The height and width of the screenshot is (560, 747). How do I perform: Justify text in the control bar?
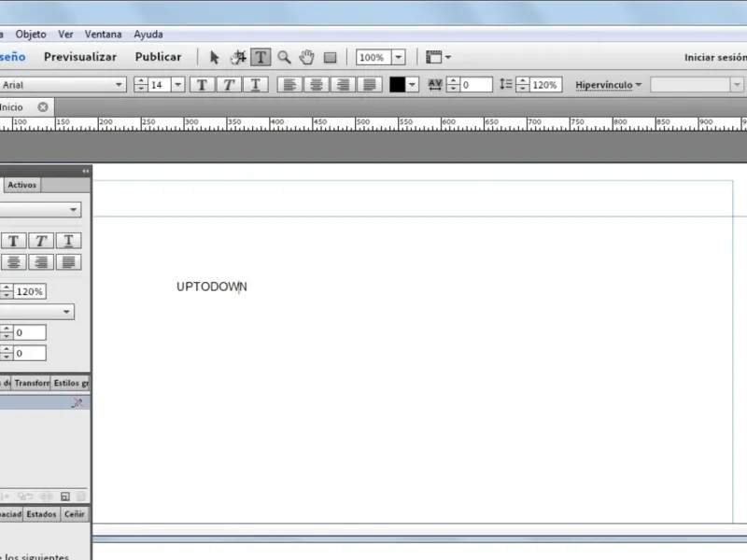click(370, 85)
